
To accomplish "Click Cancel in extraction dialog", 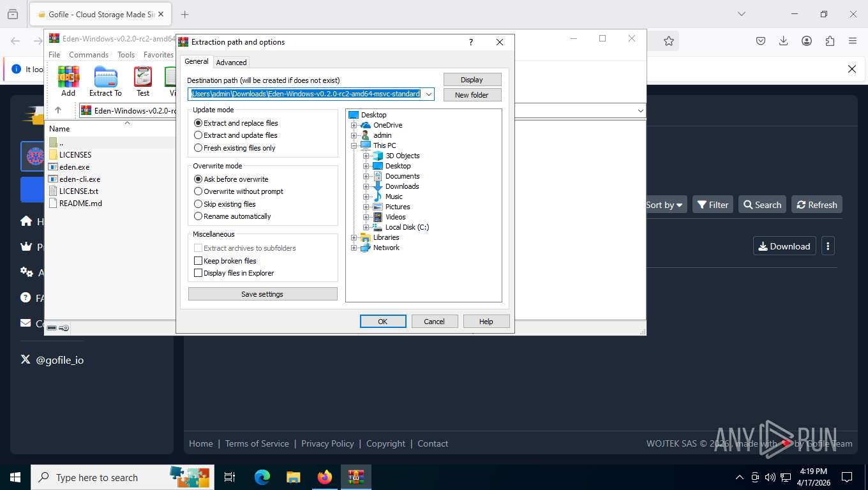I will (x=435, y=322).
